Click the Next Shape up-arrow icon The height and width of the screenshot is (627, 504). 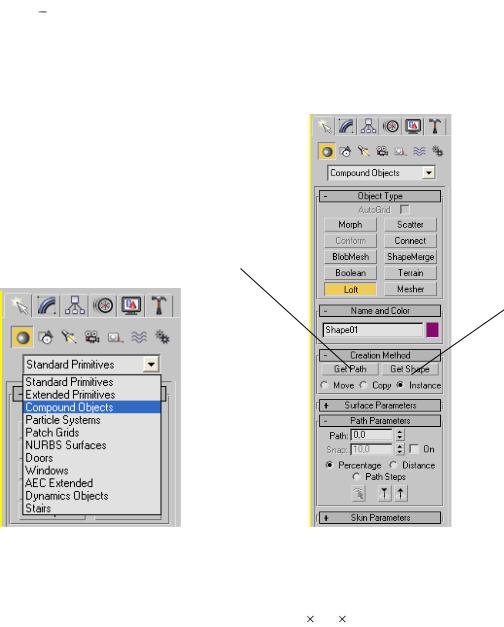tap(400, 494)
